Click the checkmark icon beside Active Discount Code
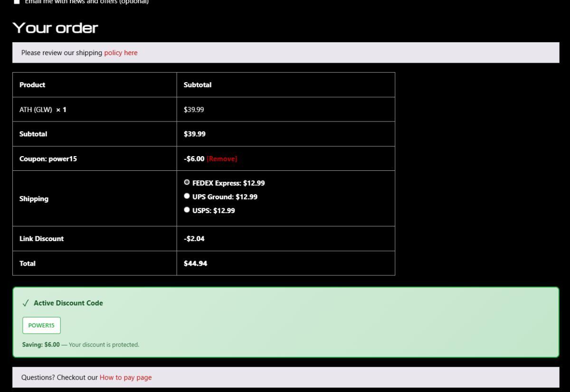570x392 pixels. coord(25,303)
